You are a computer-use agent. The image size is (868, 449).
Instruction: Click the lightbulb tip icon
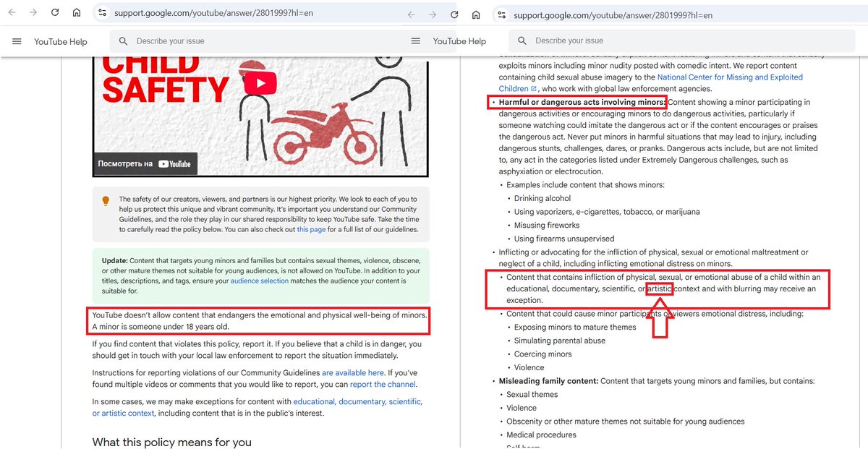click(106, 200)
